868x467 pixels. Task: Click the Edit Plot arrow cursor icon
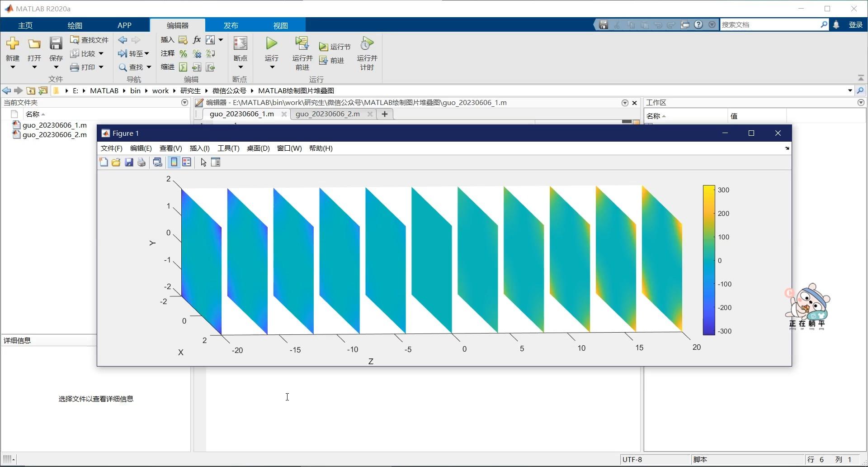pos(203,162)
